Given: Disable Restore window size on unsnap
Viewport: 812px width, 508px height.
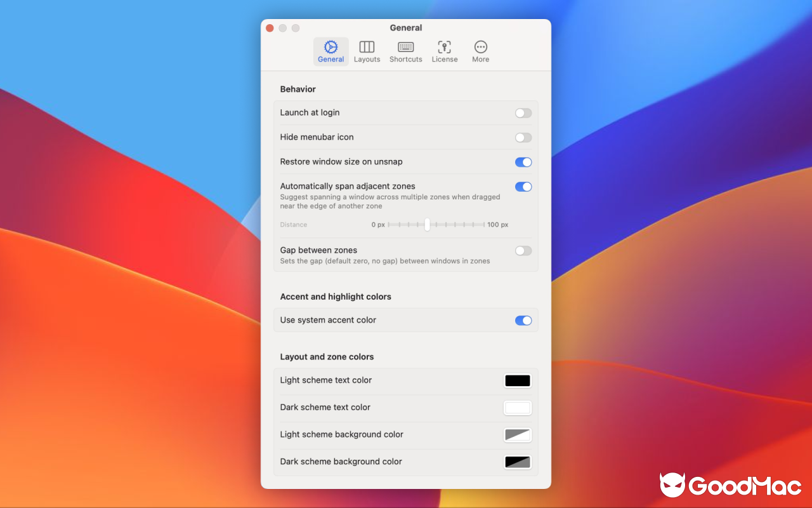Looking at the screenshot, I should (523, 162).
